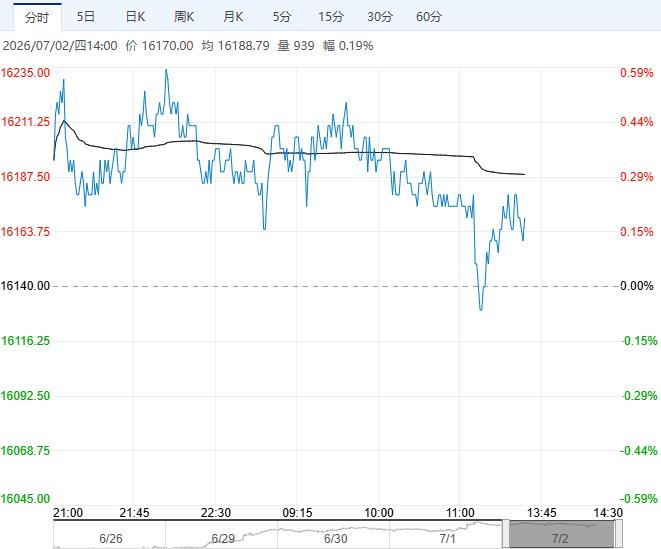The image size is (661, 549).
Task: Select the 分时 intraday chart tab
Action: coord(37,17)
